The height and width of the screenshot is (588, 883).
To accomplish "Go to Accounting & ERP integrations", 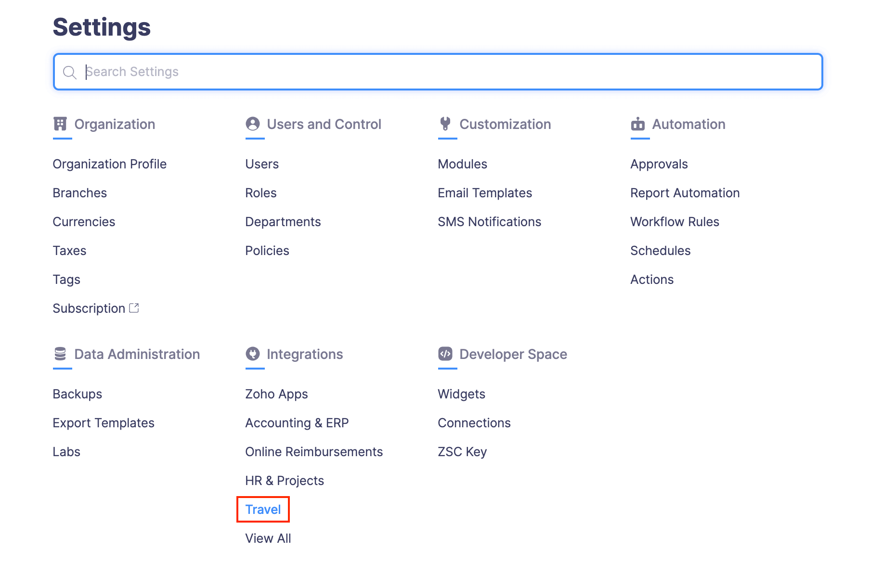I will [297, 423].
